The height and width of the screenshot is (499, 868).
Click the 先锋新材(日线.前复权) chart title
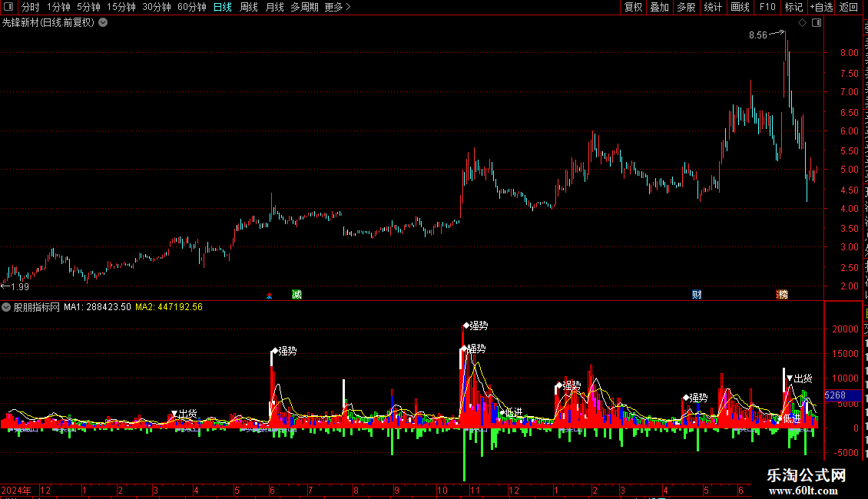[x=48, y=23]
